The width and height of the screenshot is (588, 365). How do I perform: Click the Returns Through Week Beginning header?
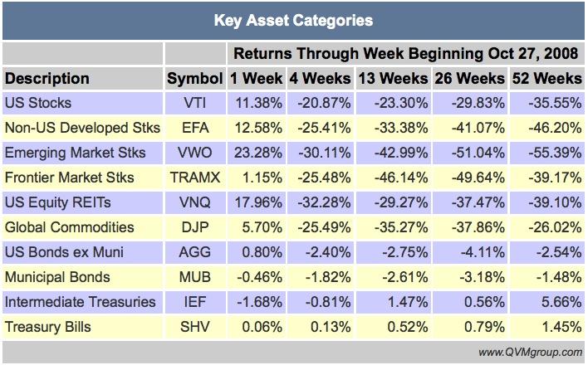coord(405,55)
